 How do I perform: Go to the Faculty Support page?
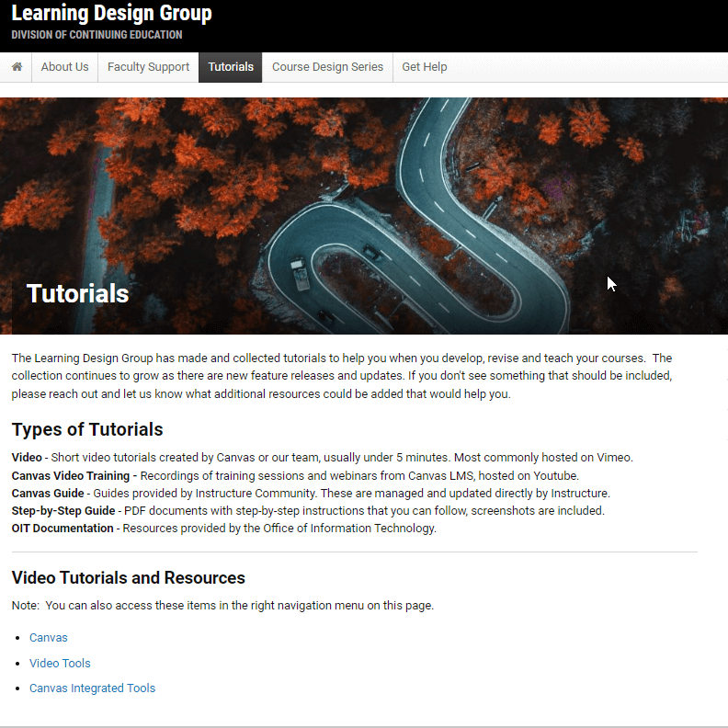point(148,67)
